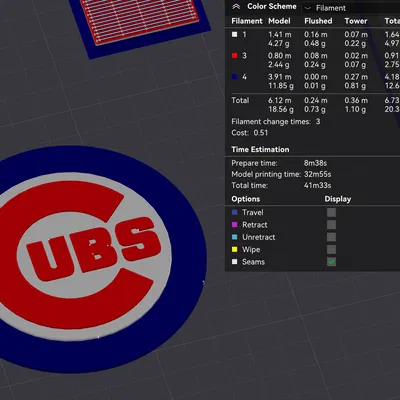
Task: Click the Prepare time 8m38s value
Action: [x=315, y=163]
